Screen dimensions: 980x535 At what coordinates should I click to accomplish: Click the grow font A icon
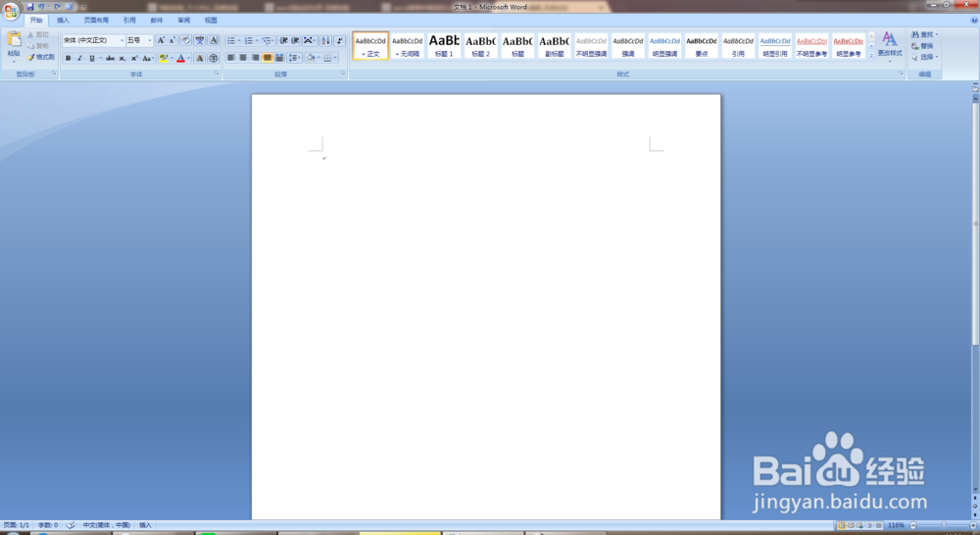click(x=161, y=40)
